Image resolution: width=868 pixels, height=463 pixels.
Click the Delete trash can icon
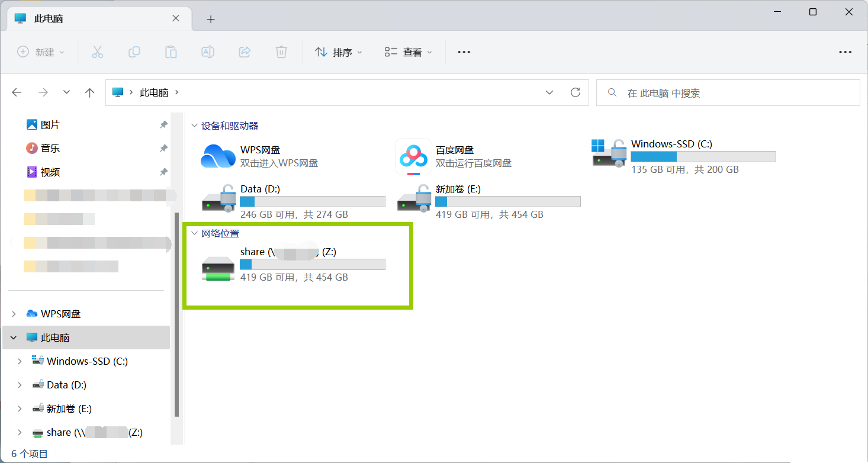(281, 52)
